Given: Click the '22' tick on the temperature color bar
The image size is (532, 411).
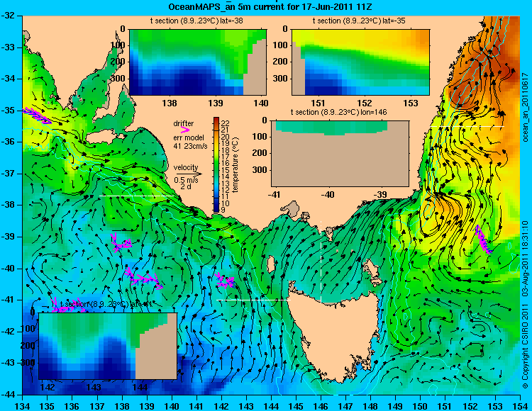Looking at the screenshot, I should tap(225, 123).
